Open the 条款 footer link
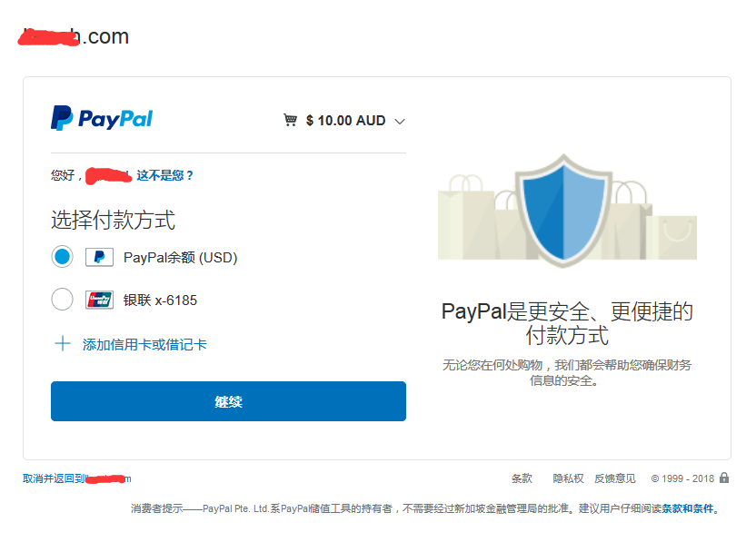The width and height of the screenshot is (756, 542). tap(522, 478)
